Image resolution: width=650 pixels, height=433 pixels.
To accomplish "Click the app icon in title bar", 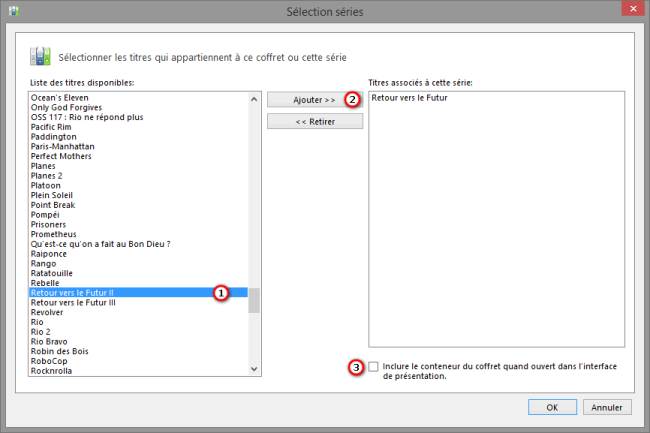I will click(x=14, y=11).
